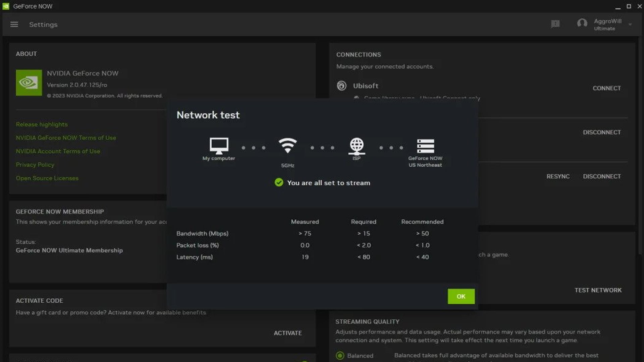This screenshot has height=362, width=644.
Task: Click the GeForce NOW app logo in title bar
Action: pos(6,6)
